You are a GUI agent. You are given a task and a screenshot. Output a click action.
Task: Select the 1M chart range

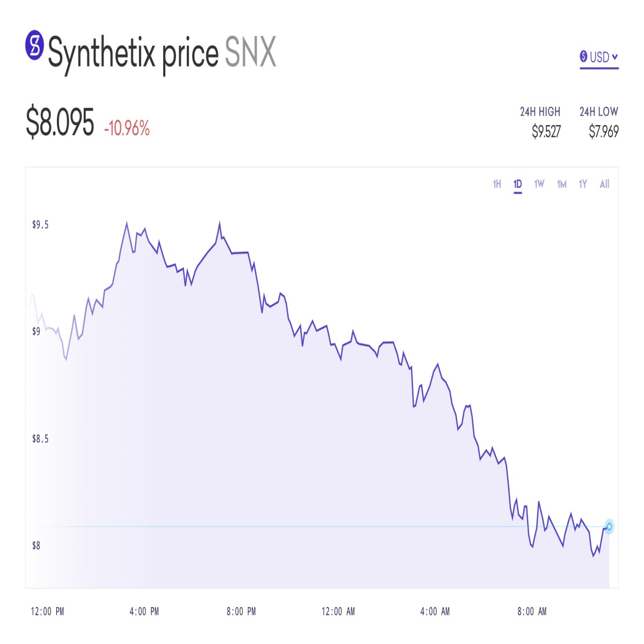pos(562,184)
